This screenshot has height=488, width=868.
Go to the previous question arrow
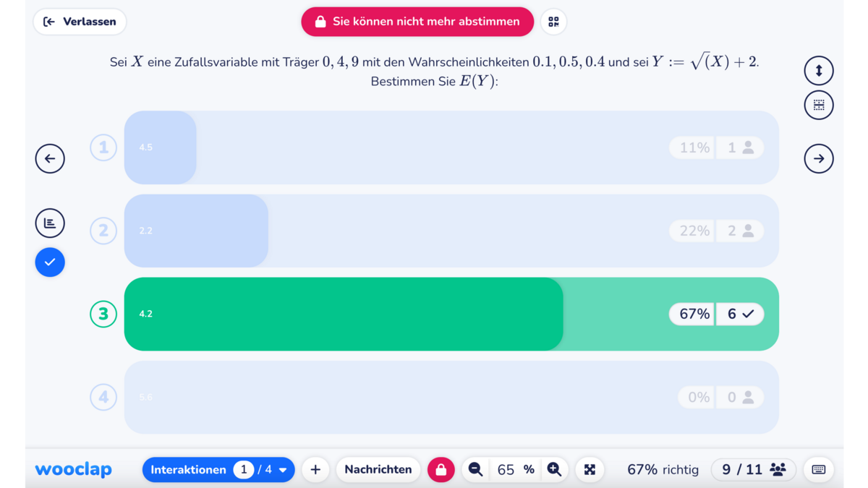coord(50,158)
